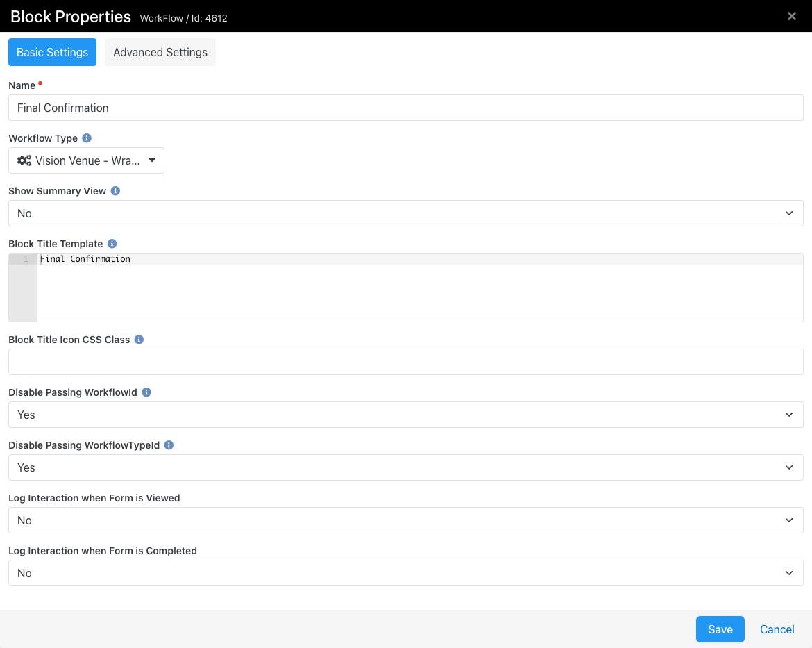Click the Name input field
This screenshot has width=812, height=648.
coord(406,108)
